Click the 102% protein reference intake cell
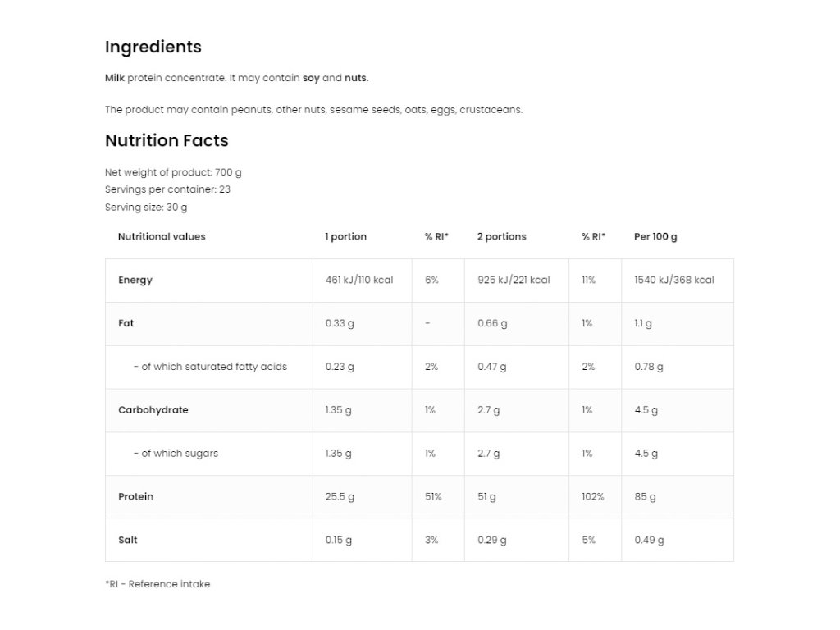Screen dimensions: 840x630 pyautogui.click(x=592, y=496)
